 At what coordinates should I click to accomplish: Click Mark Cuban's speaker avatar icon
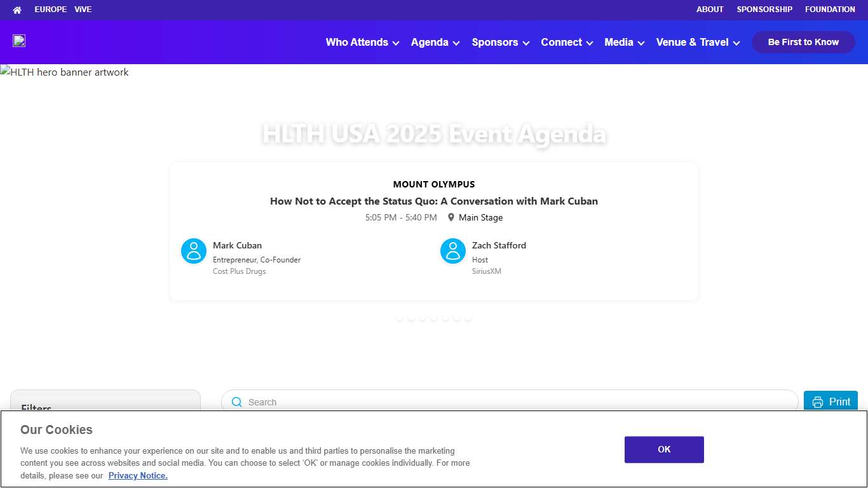(x=193, y=251)
